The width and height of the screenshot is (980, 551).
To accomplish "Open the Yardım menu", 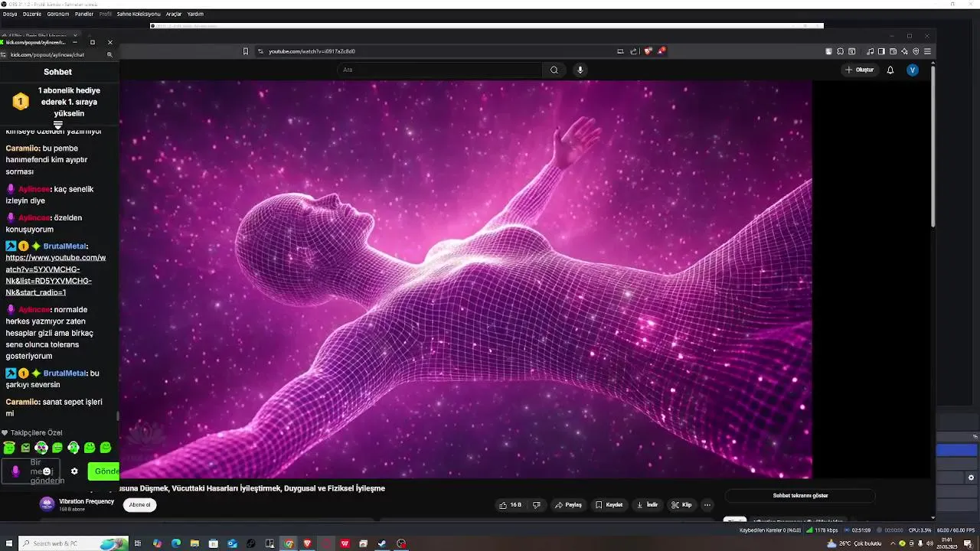I will [x=195, y=14].
